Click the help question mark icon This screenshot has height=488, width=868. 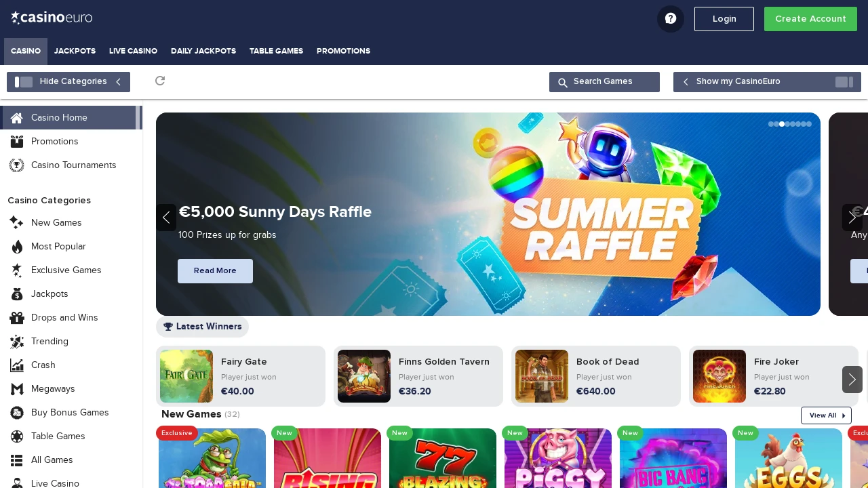pos(670,19)
